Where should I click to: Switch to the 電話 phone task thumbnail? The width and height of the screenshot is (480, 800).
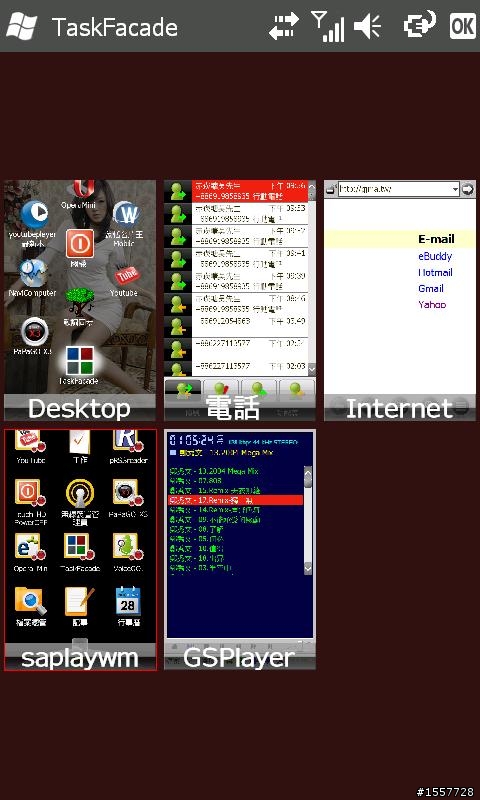coord(240,300)
